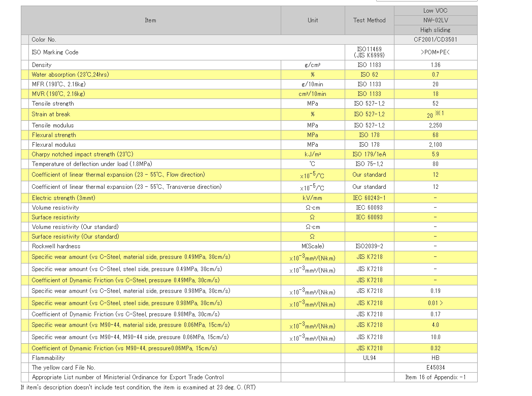This screenshot has height=396, width=532.
Task: Click the 'Tensile modulus' row label
Action: [x=53, y=125]
